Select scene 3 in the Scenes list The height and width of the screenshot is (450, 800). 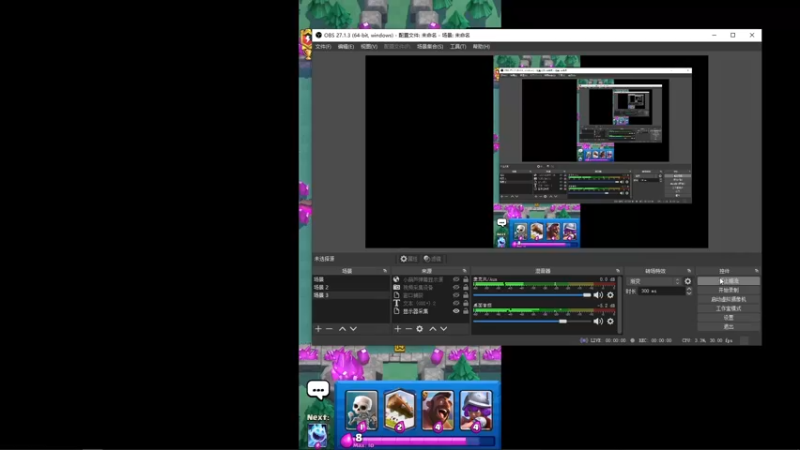click(351, 295)
